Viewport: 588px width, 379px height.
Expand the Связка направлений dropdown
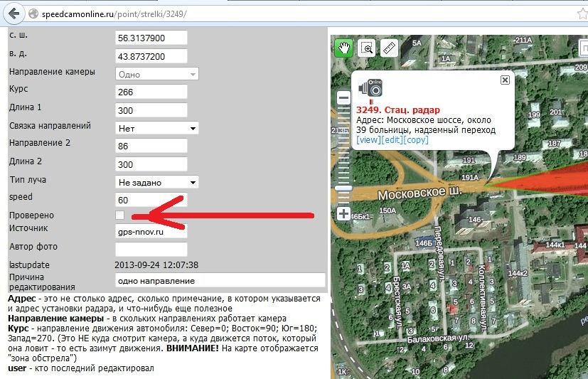click(x=156, y=128)
